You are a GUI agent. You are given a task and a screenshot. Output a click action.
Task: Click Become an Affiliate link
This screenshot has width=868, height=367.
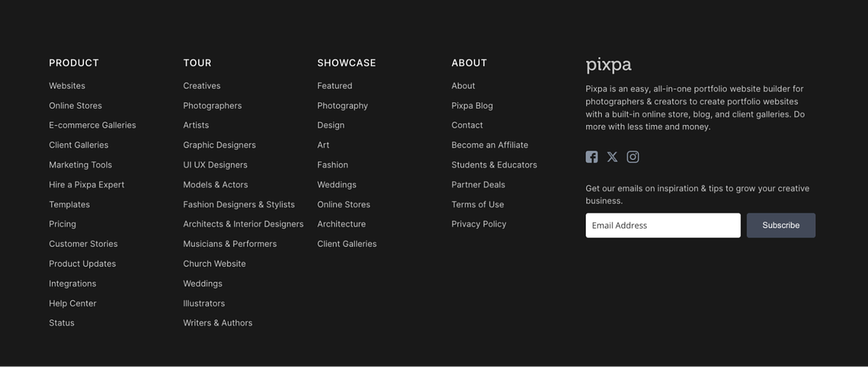(490, 145)
